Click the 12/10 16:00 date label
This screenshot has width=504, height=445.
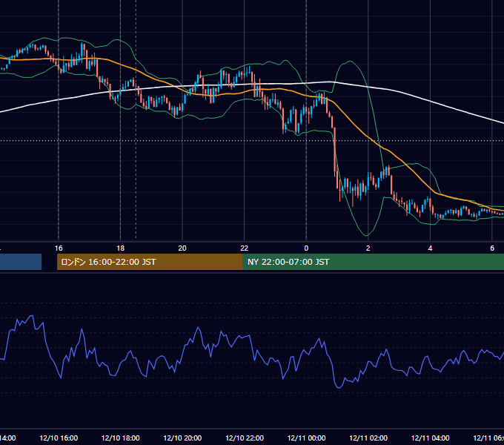click(59, 438)
